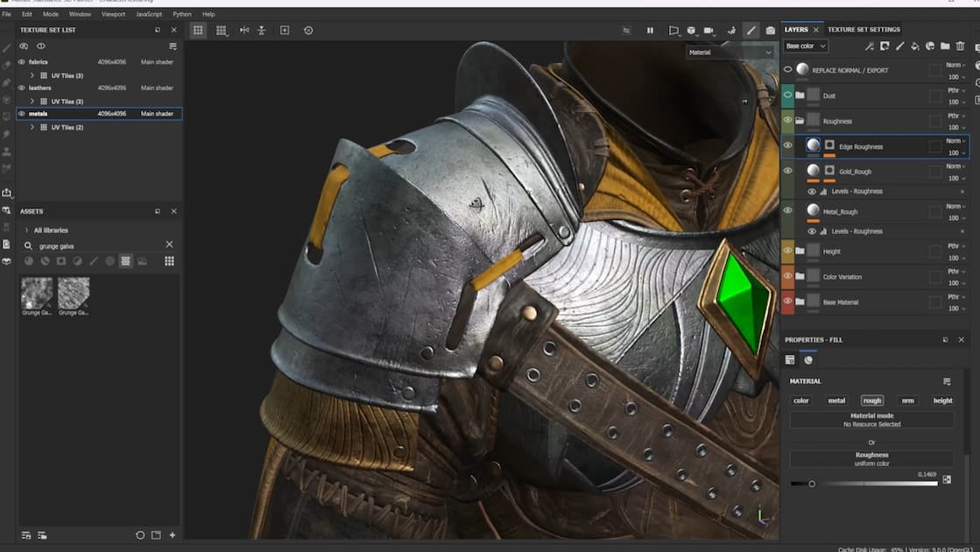The height and width of the screenshot is (552, 980).
Task: Click the Roughness uniform color button
Action: pos(872,459)
